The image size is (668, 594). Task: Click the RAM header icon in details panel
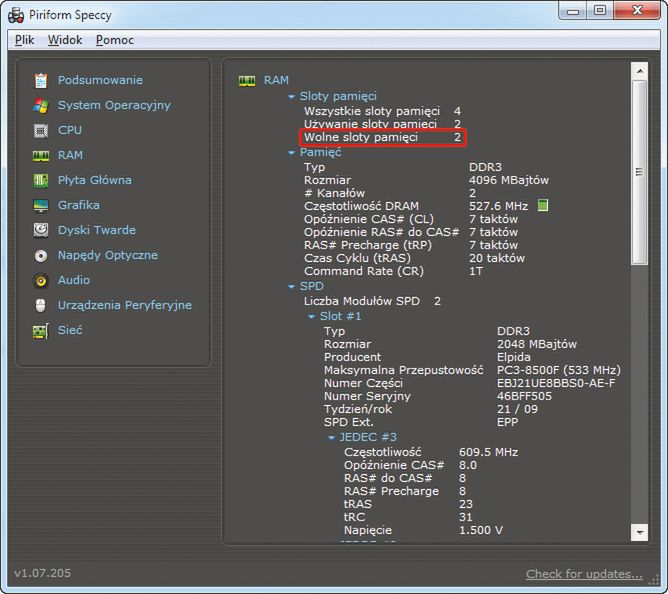click(x=247, y=81)
